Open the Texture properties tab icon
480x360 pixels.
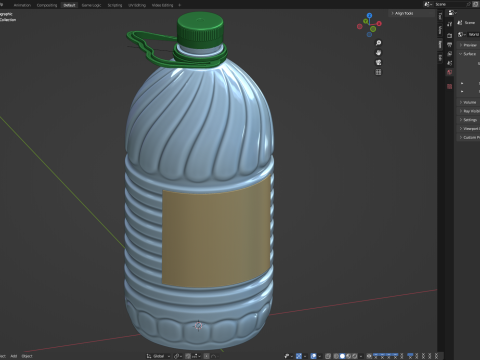pos(450,86)
